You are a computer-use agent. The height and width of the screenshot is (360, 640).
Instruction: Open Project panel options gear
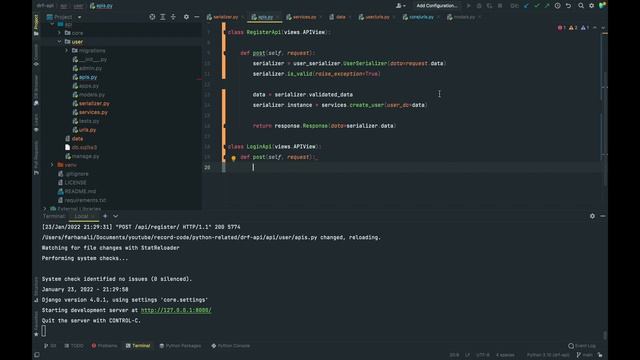(186, 17)
